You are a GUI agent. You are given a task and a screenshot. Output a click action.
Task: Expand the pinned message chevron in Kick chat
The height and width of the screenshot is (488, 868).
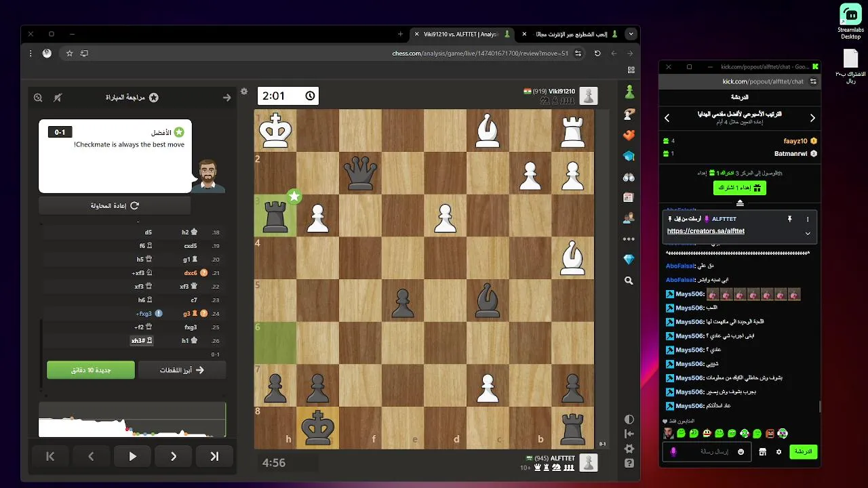[x=808, y=233]
